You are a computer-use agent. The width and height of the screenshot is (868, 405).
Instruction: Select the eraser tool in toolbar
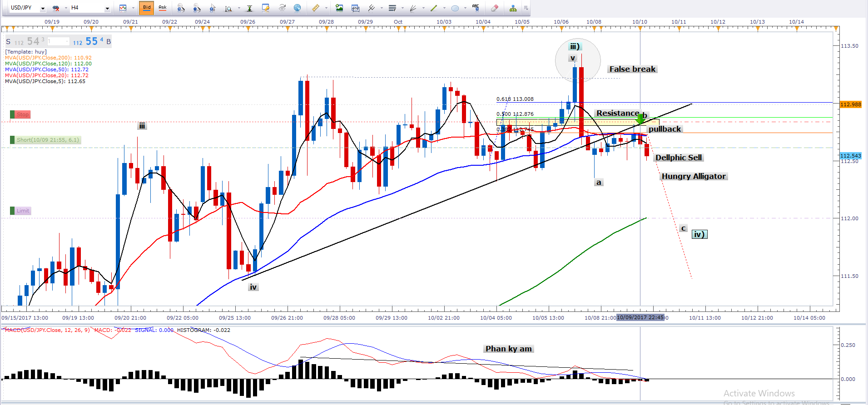[x=495, y=8]
